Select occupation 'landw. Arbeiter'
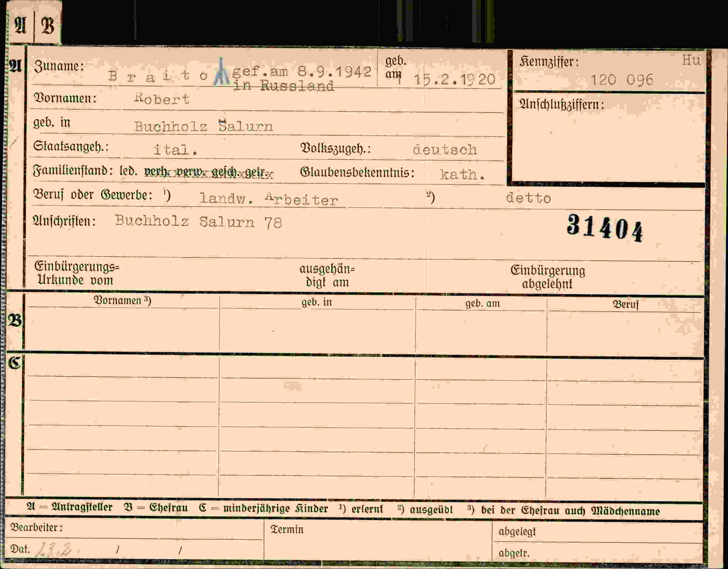Image resolution: width=728 pixels, height=569 pixels. 269,199
